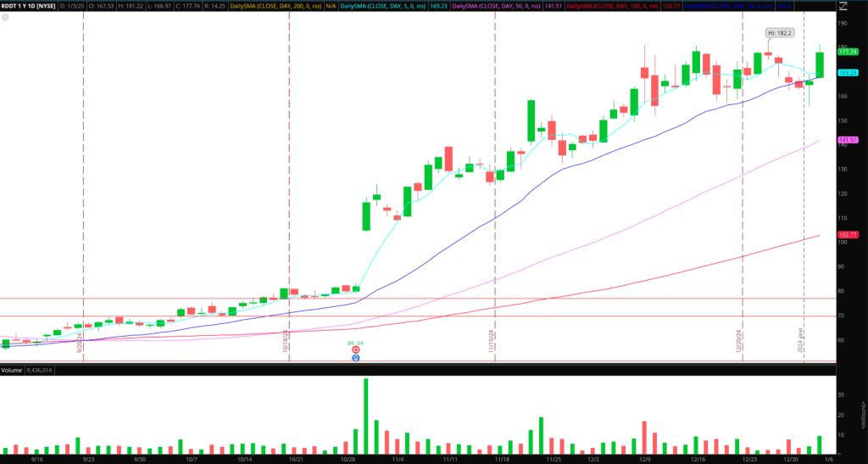Screen dimensions: 868x464
Task: Click the 2024 year dashed marker line
Action: (x=804, y=212)
